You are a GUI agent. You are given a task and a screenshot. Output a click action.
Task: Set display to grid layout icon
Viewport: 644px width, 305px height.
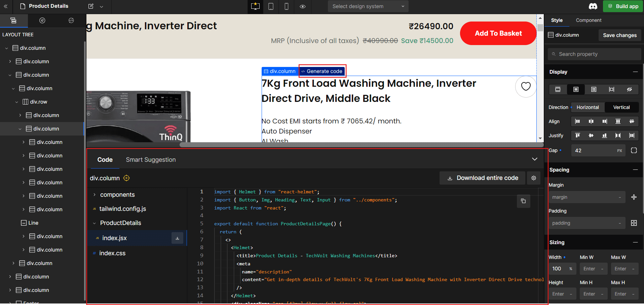click(x=594, y=89)
